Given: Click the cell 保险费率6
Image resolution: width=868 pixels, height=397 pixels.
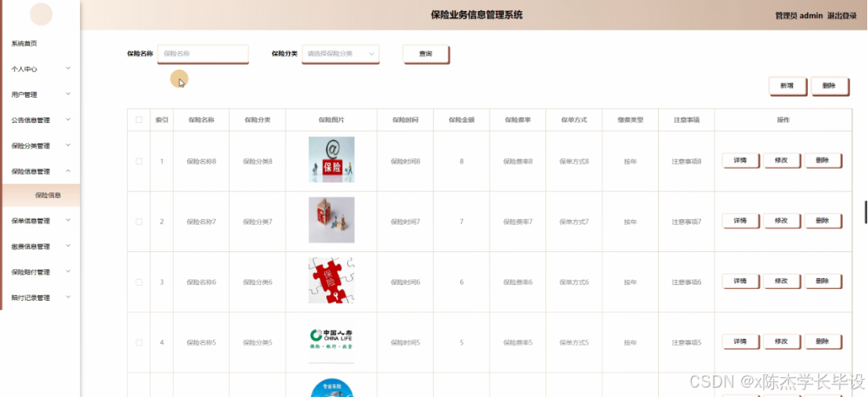Looking at the screenshot, I should tap(518, 283).
